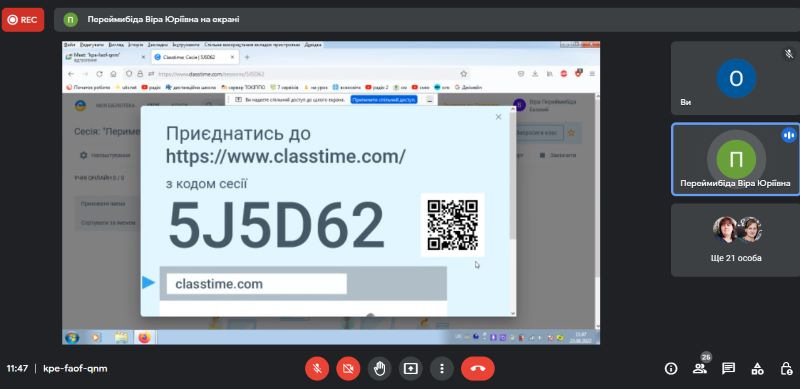Click the Present now screen share icon
Image resolution: width=800 pixels, height=389 pixels.
(411, 368)
